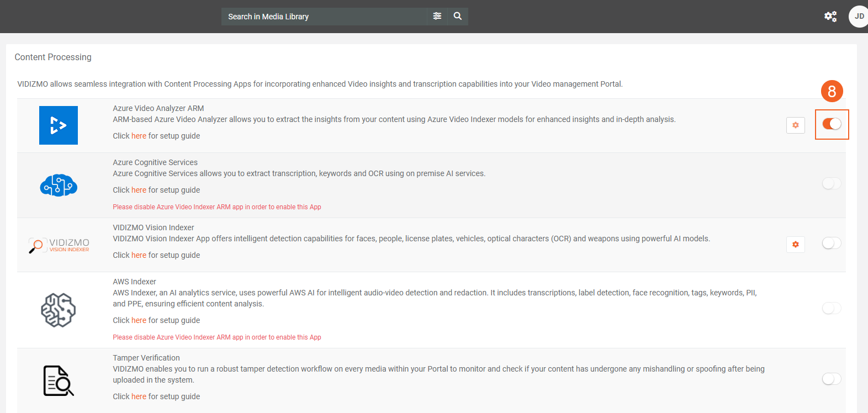The height and width of the screenshot is (413, 868).
Task: Click the Azure Cognitive Services cloud icon
Action: tap(59, 185)
